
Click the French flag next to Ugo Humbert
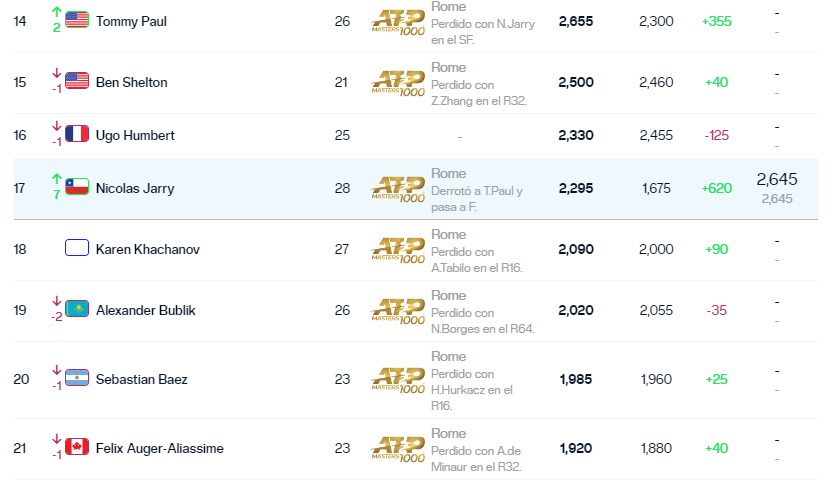[x=77, y=134]
